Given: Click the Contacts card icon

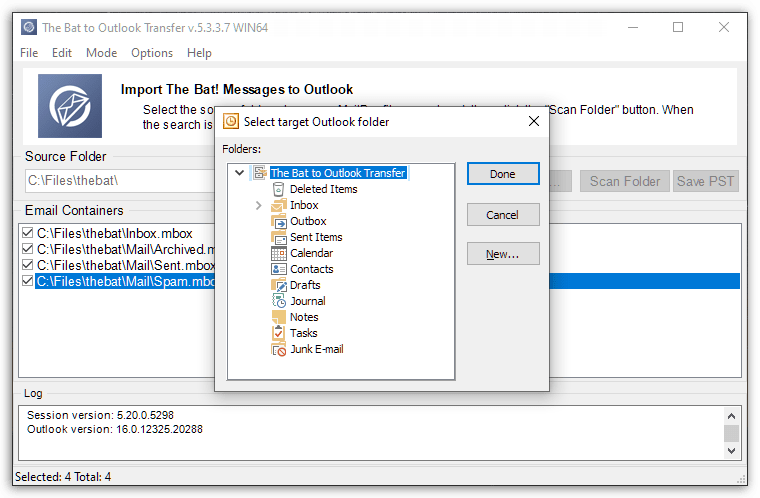Looking at the screenshot, I should click(x=278, y=269).
